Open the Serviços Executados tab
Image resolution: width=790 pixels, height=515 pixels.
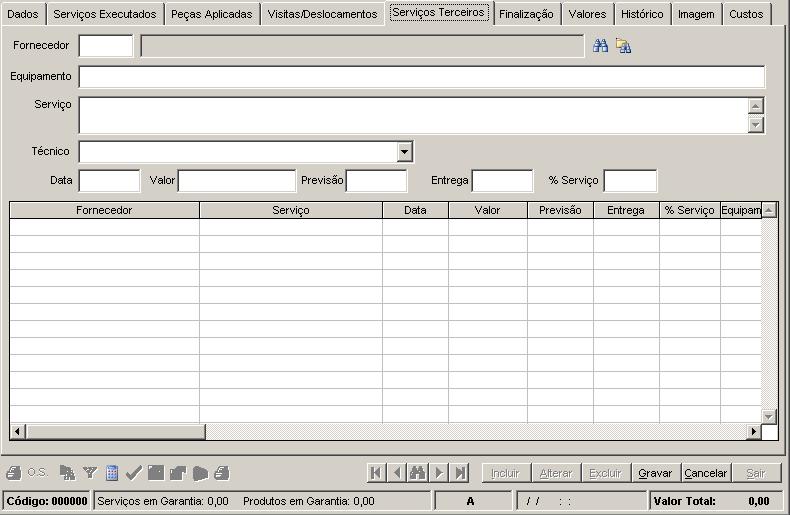click(105, 14)
